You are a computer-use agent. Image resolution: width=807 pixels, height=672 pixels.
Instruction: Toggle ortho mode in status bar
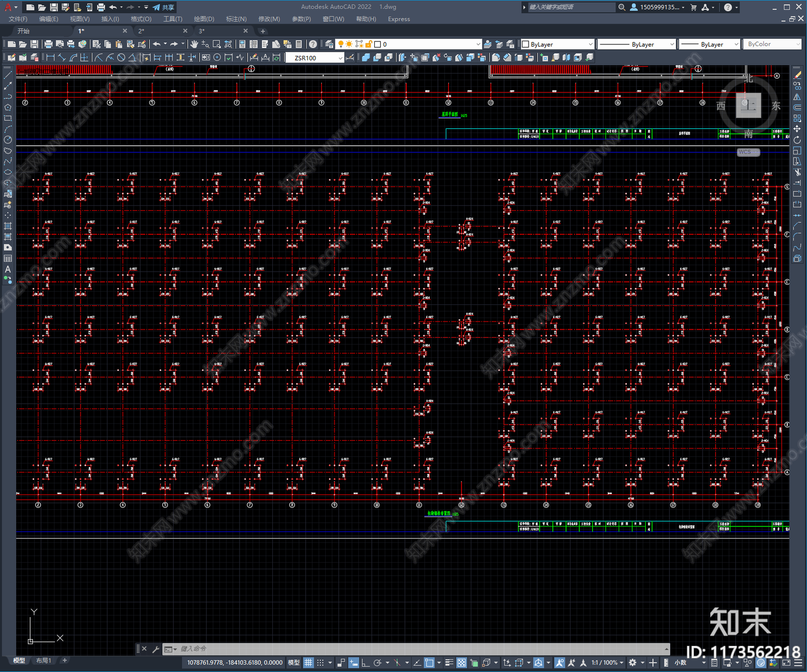click(365, 662)
